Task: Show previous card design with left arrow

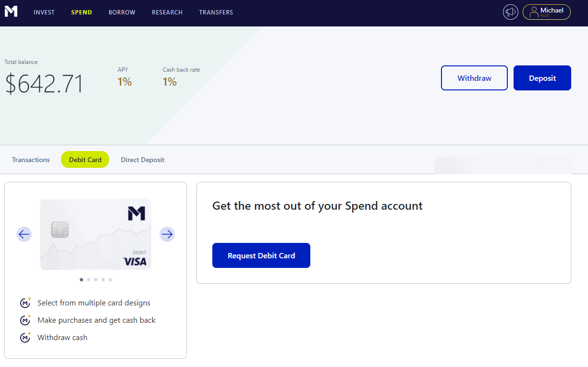Action: coord(24,234)
